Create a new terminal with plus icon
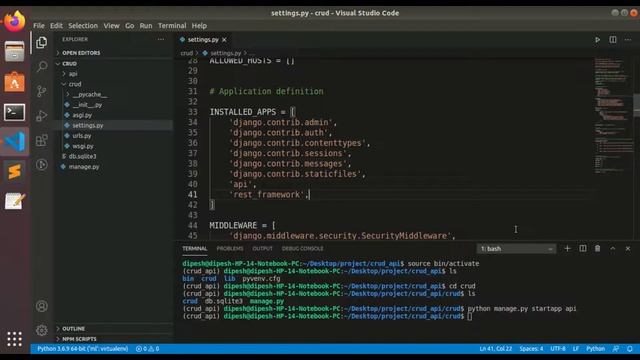This screenshot has width=640, height=360. click(x=567, y=248)
